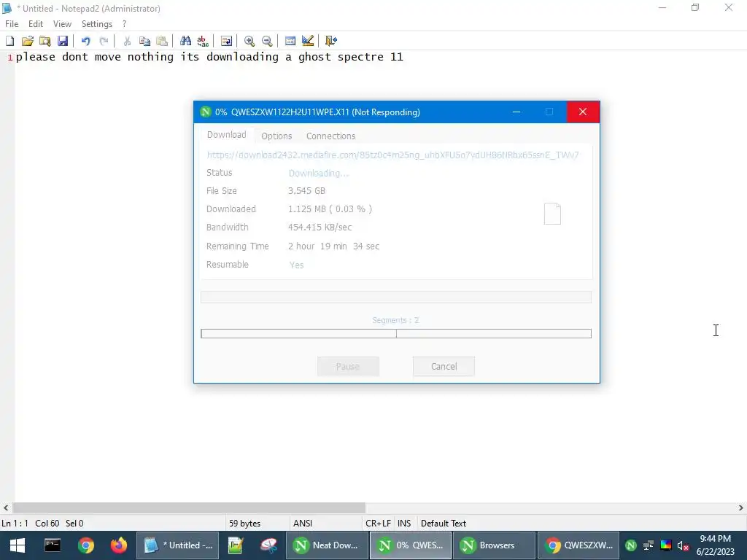
Task: Launch Chrome from the taskbar
Action: click(x=86, y=545)
